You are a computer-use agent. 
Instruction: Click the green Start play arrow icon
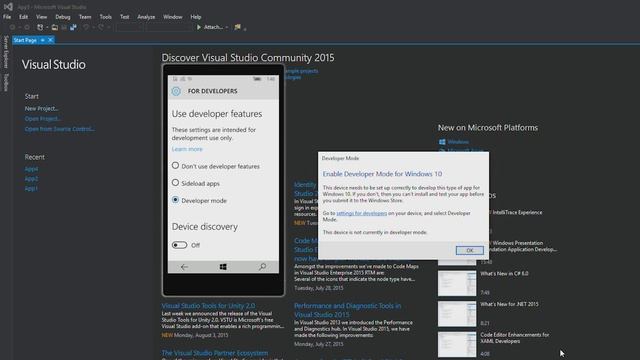point(199,27)
